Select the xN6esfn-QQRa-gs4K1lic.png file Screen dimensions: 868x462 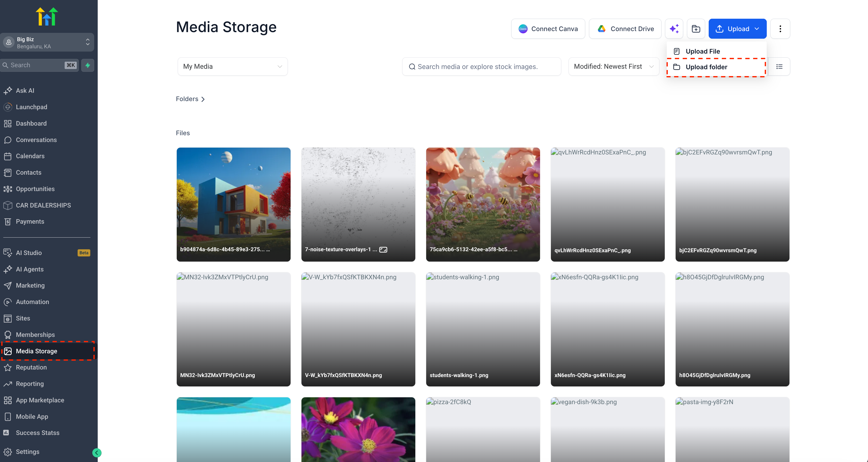tap(607, 329)
